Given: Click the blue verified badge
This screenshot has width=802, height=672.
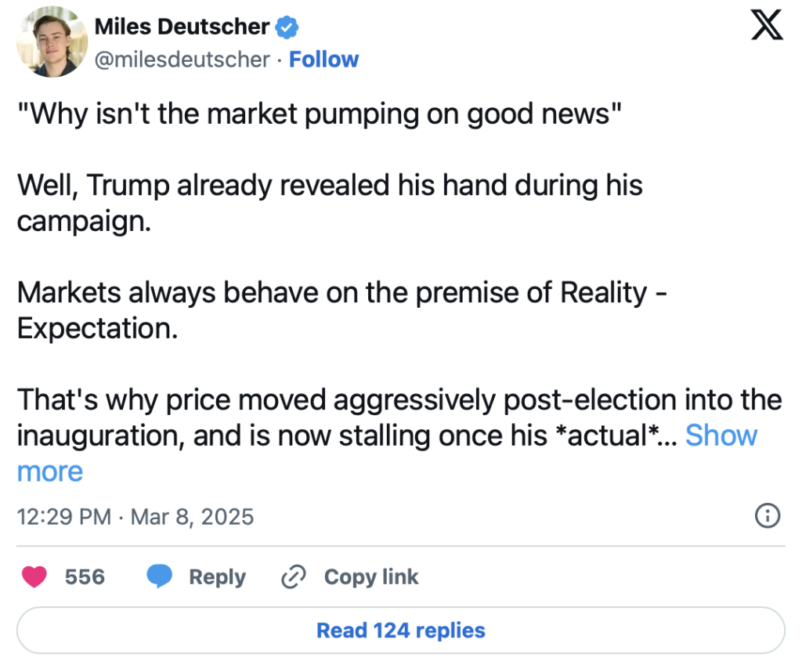Looking at the screenshot, I should tap(287, 27).
